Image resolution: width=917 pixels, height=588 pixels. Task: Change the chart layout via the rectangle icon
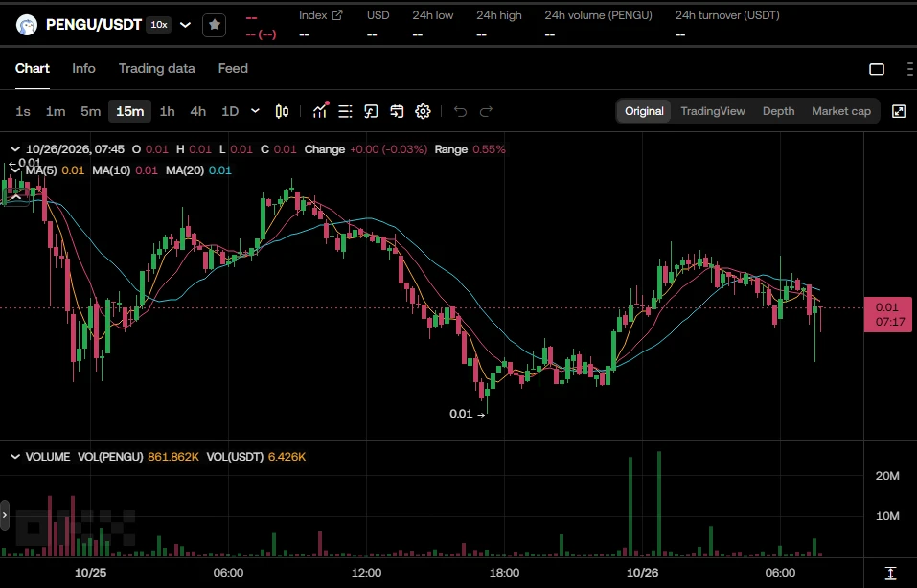pyautogui.click(x=877, y=69)
